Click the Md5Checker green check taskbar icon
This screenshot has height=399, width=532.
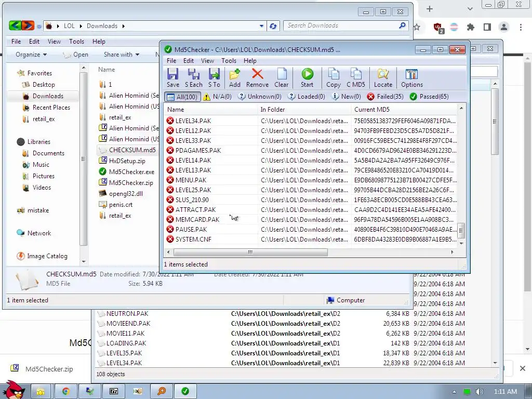coord(185,391)
